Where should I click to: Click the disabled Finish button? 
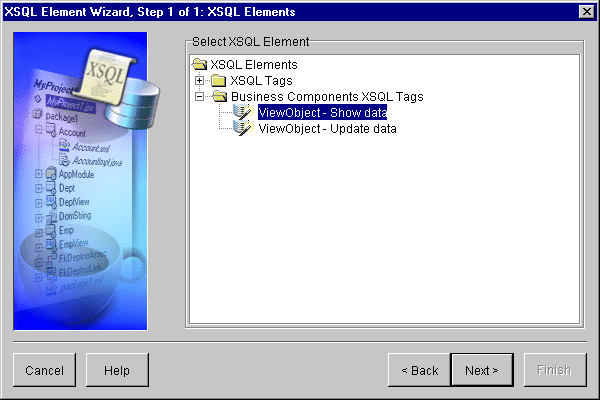click(x=555, y=370)
